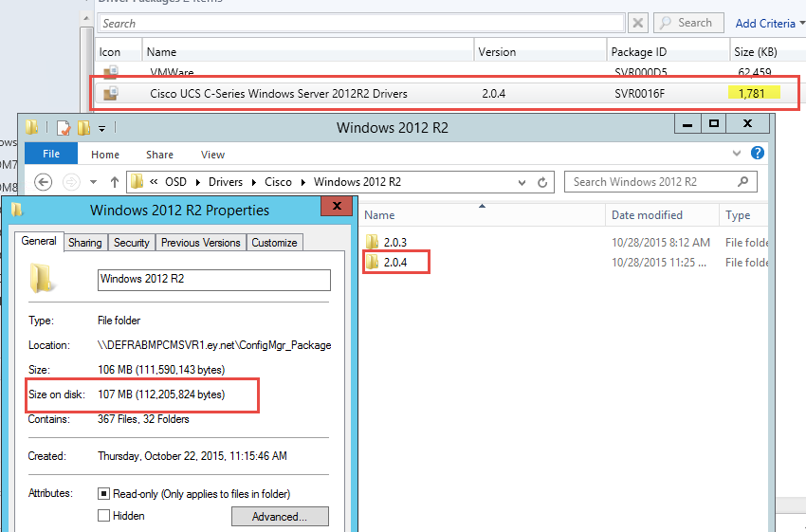Expand the Drivers breadcrumb arrow

pyautogui.click(x=254, y=182)
